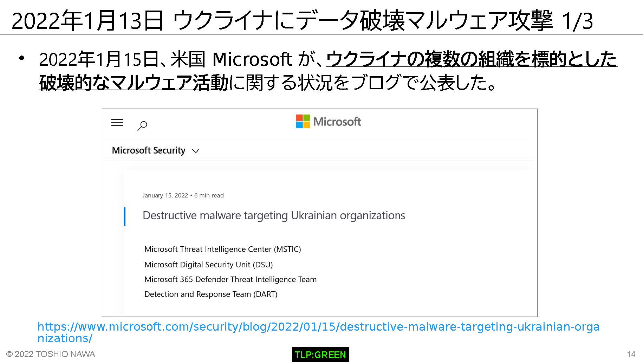
Task: Click the underlined ウクライナの複数の組織 text
Action: coord(420,59)
